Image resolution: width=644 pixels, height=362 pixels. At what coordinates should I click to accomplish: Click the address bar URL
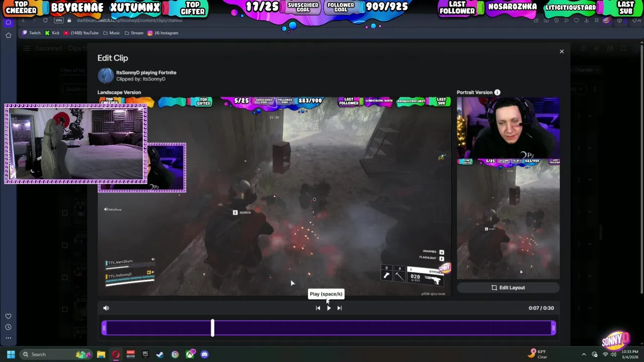tap(129, 20)
